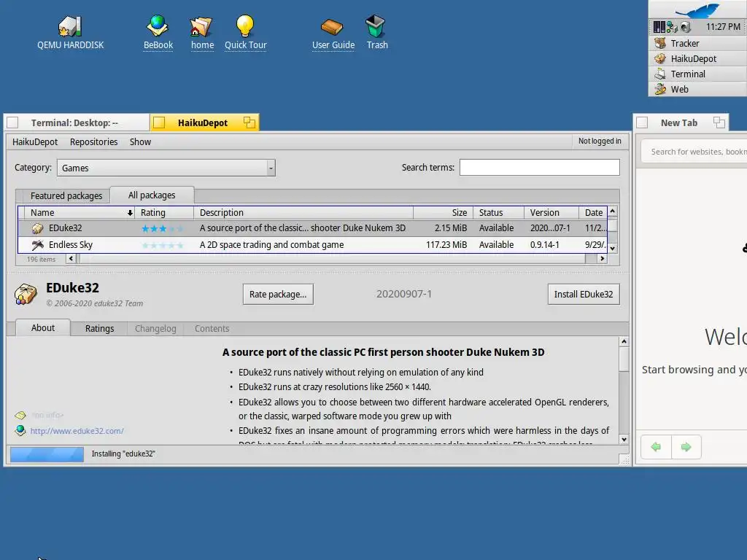This screenshot has width=747, height=560.
Task: Click the globe icon beside eduke32 link
Action: pyautogui.click(x=20, y=430)
